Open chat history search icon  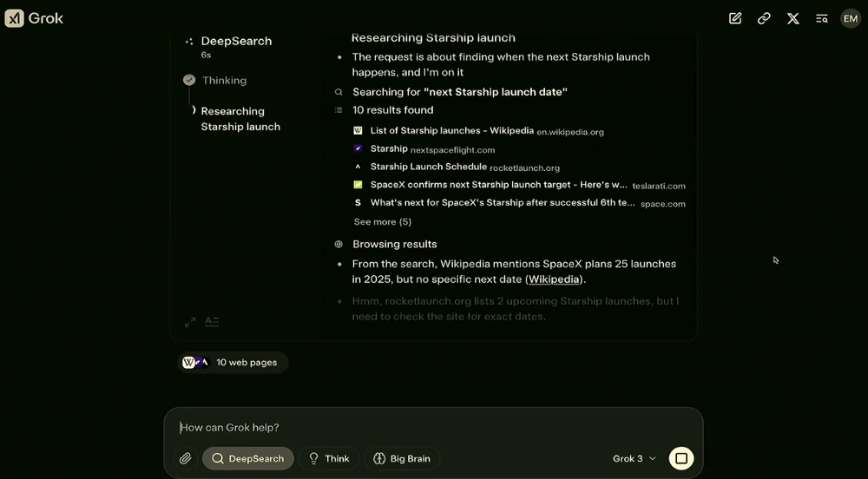click(821, 18)
